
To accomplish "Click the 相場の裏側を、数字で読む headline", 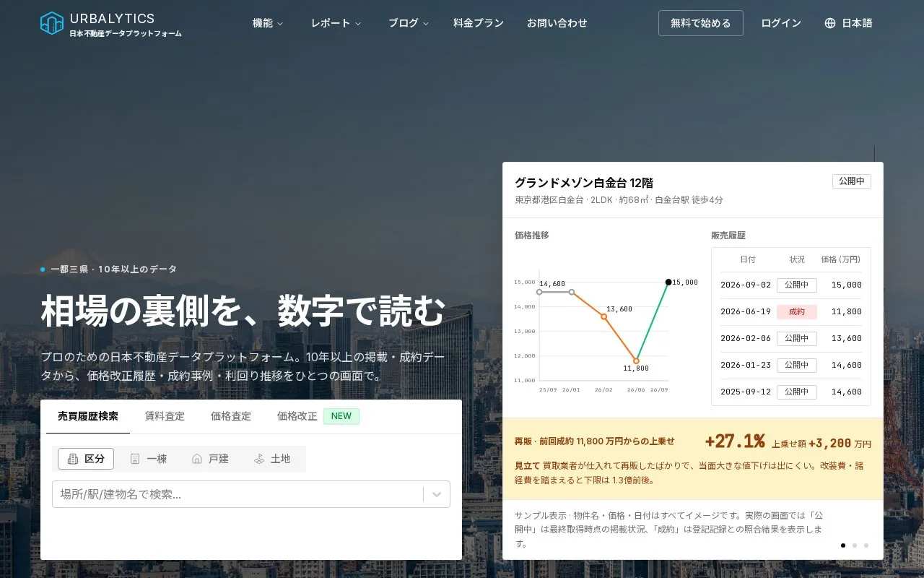I will pyautogui.click(x=243, y=311).
